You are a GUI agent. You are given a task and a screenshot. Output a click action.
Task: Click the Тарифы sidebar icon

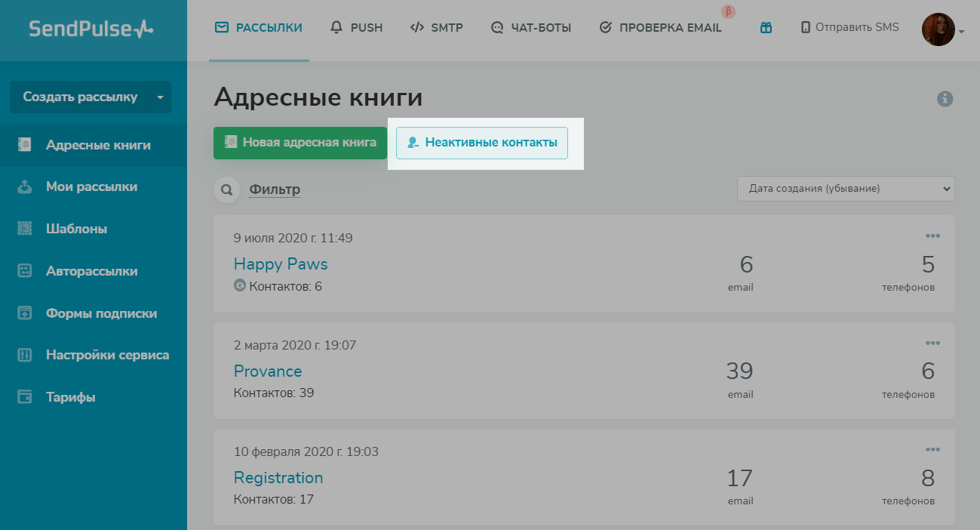coord(25,396)
